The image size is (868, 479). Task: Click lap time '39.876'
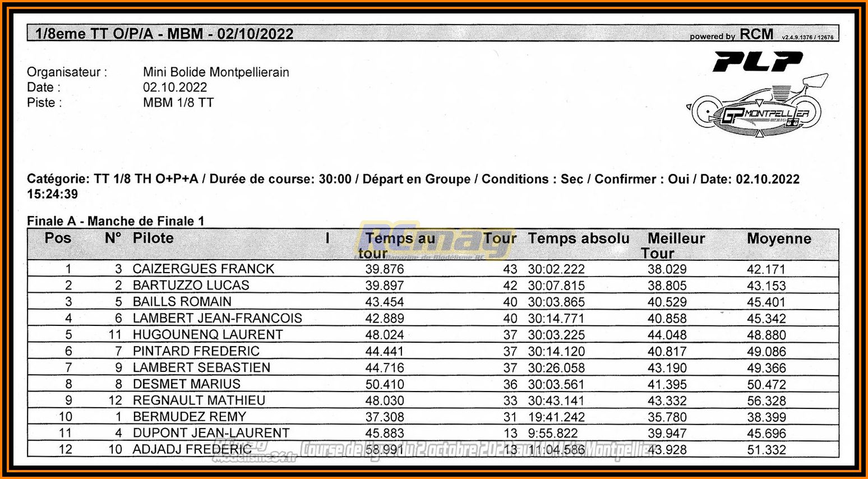pos(385,269)
